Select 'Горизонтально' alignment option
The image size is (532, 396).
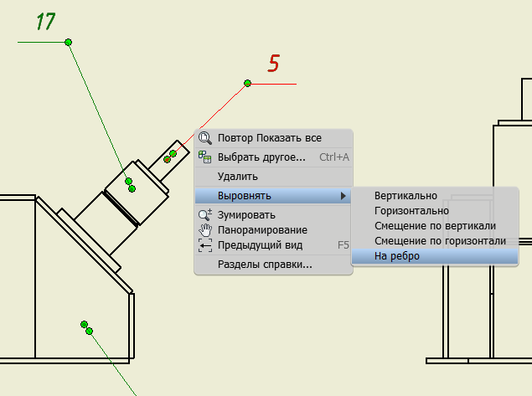[435, 210]
